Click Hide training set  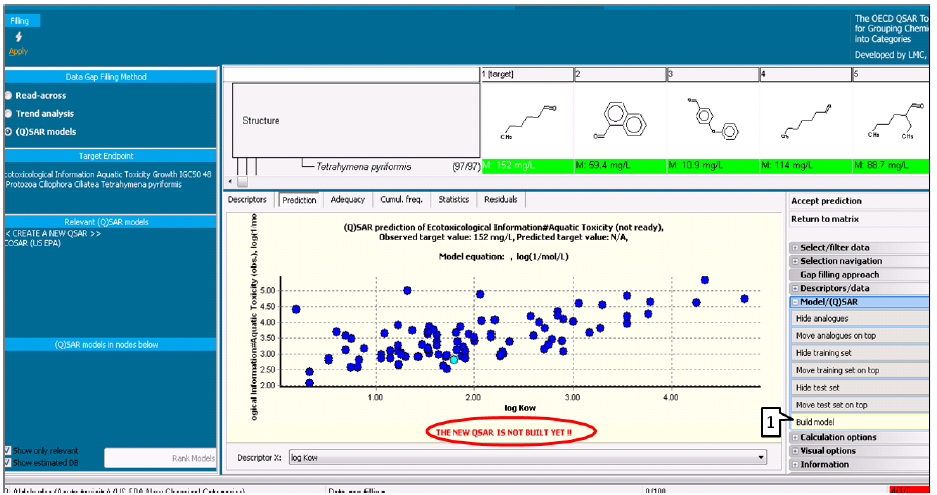pos(859,353)
